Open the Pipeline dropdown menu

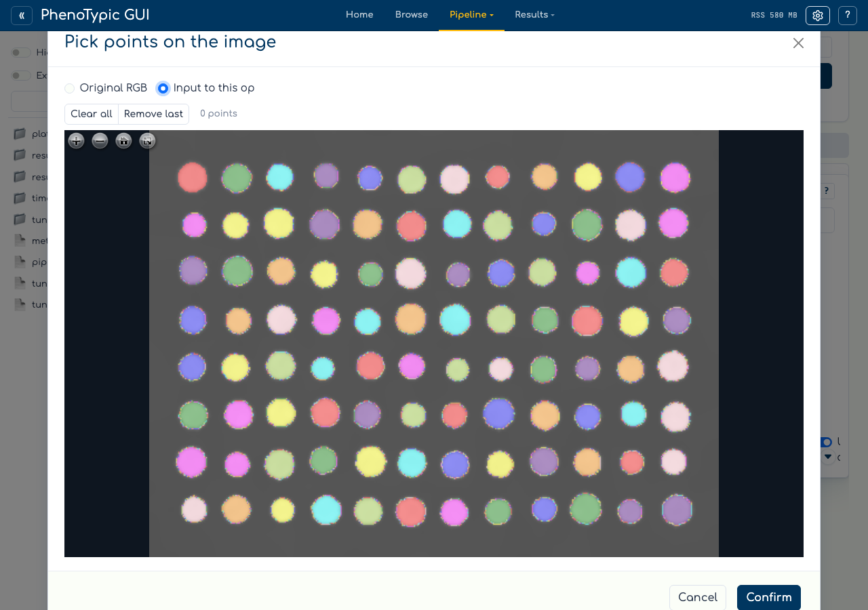(471, 15)
